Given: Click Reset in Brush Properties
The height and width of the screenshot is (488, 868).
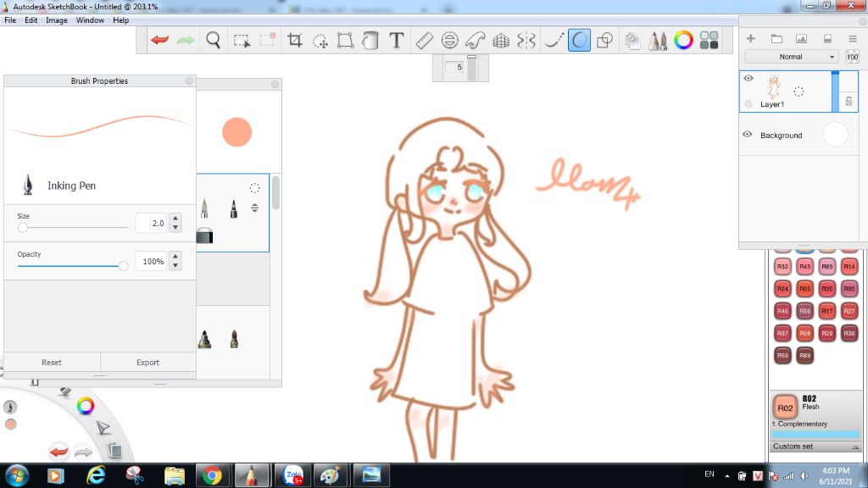Looking at the screenshot, I should (x=52, y=363).
